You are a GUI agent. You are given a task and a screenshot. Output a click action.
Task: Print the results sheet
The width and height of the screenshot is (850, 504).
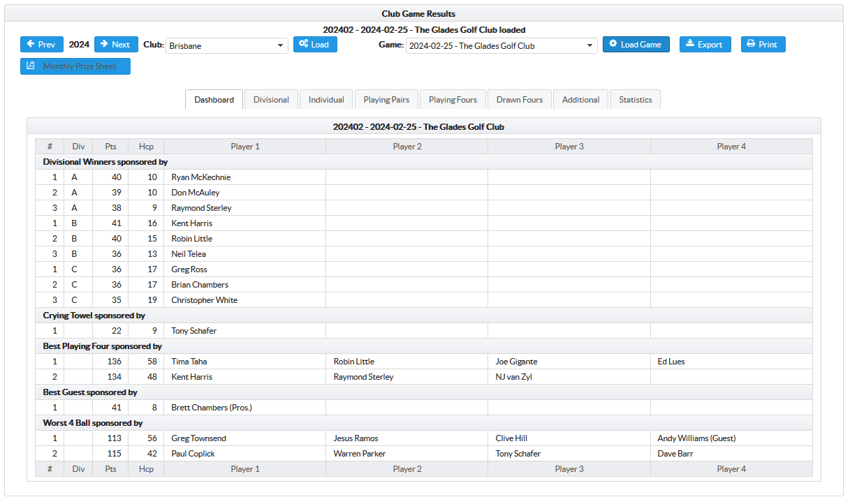pyautogui.click(x=763, y=45)
